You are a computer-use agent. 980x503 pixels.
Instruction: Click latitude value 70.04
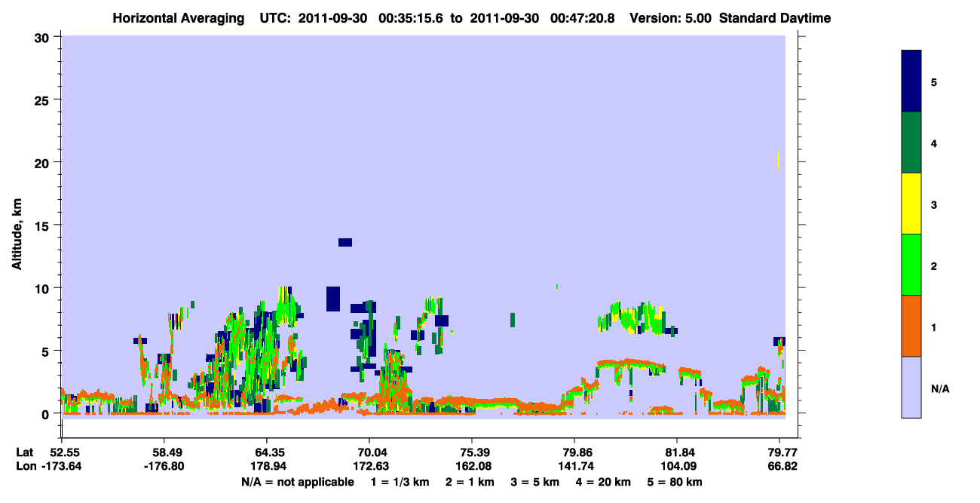369,452
